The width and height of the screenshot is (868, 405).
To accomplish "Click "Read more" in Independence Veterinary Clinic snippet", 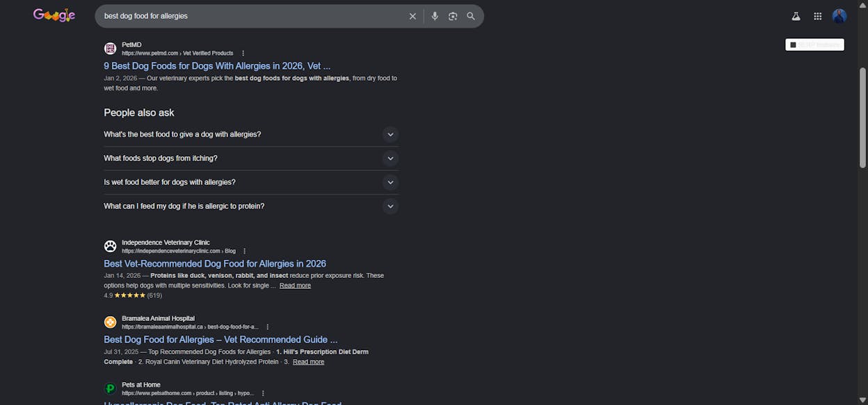I will 295,286.
